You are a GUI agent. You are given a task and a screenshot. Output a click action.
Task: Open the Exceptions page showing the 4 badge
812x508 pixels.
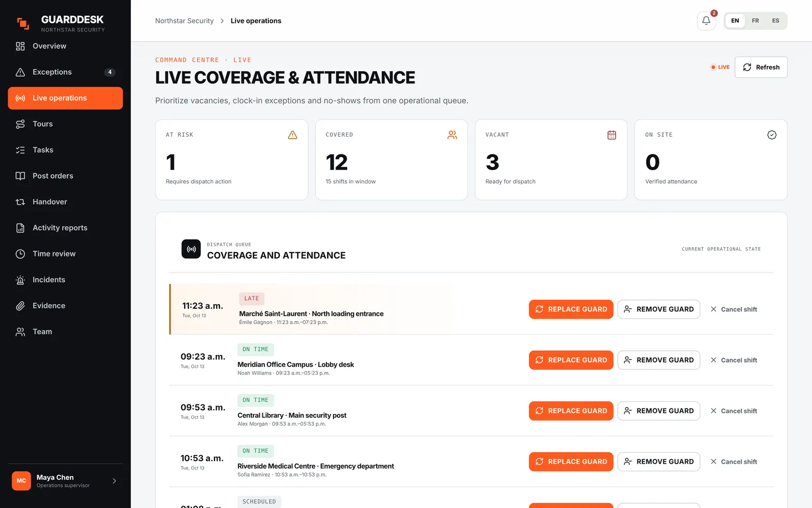[x=65, y=72]
